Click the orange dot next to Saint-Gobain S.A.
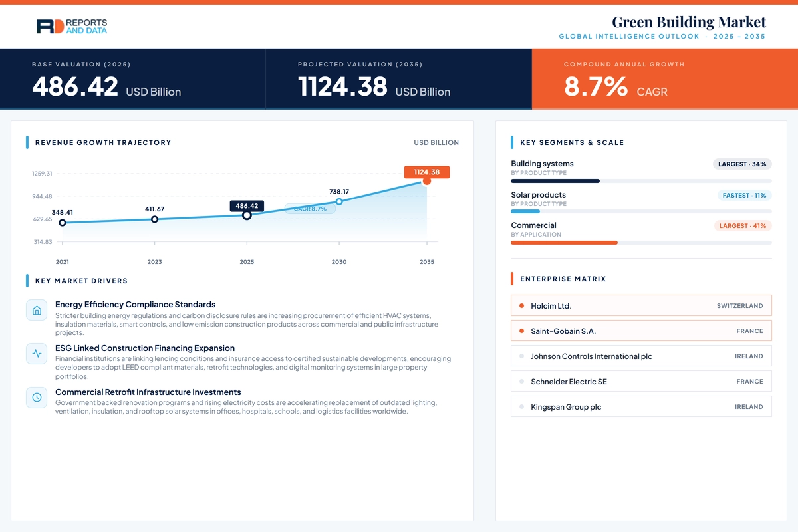Image resolution: width=798 pixels, height=532 pixels. point(521,331)
